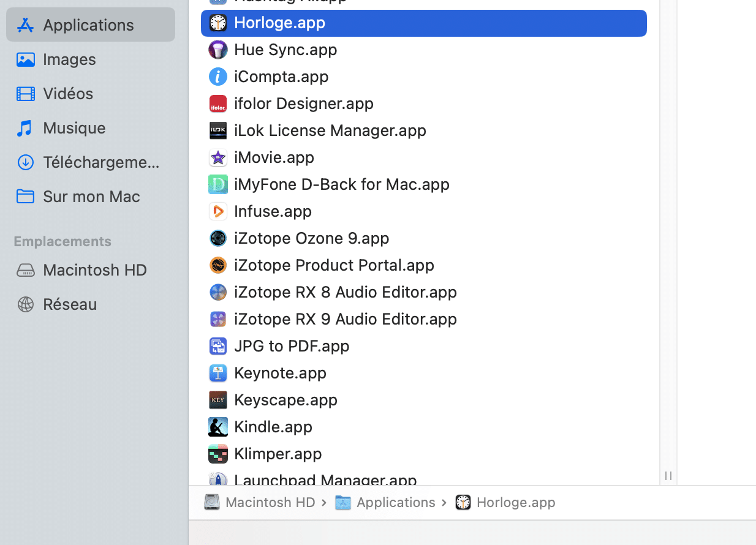Select iZotope RX 9 Audio Editor.app name
The image size is (756, 545).
(346, 319)
